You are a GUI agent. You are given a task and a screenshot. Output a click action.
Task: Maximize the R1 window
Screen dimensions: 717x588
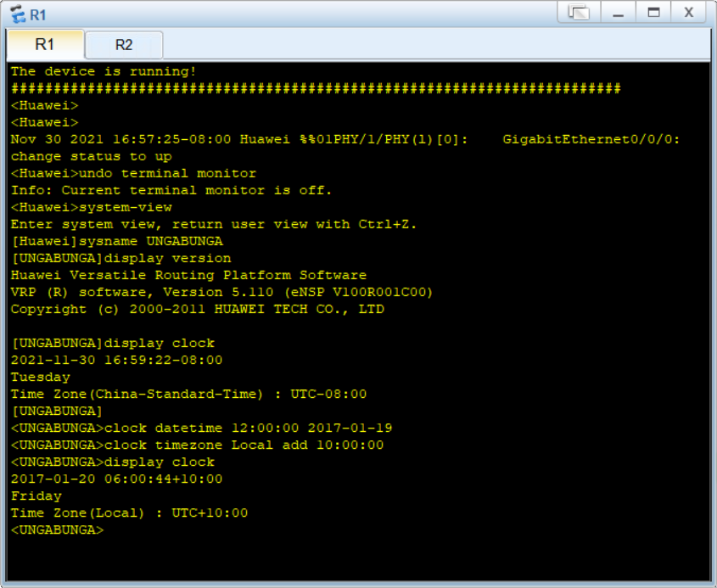[653, 13]
